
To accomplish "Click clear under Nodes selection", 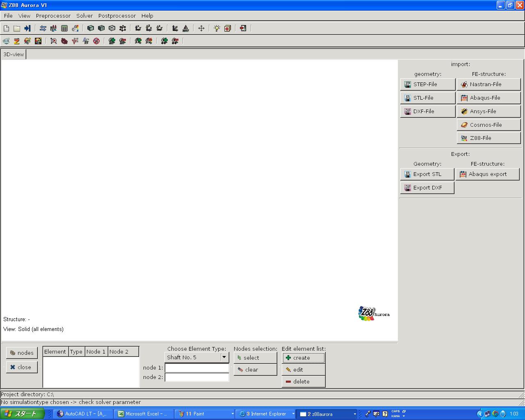I will 255,370.
